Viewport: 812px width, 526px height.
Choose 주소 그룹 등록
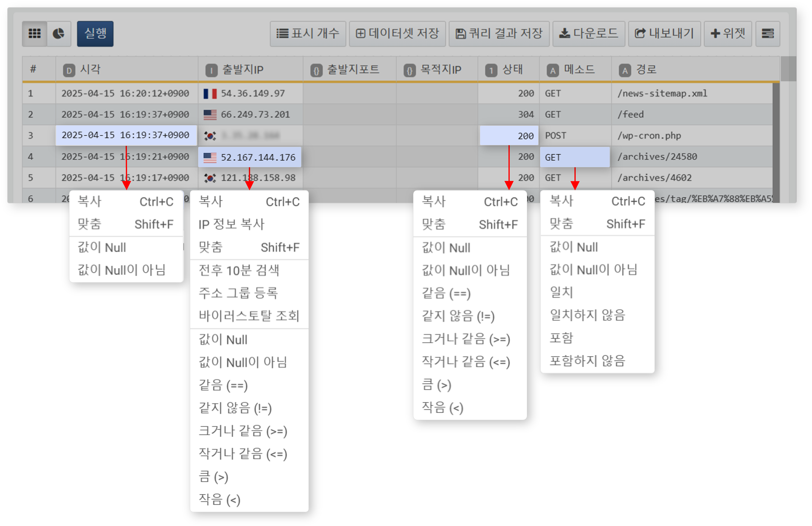[249, 293]
